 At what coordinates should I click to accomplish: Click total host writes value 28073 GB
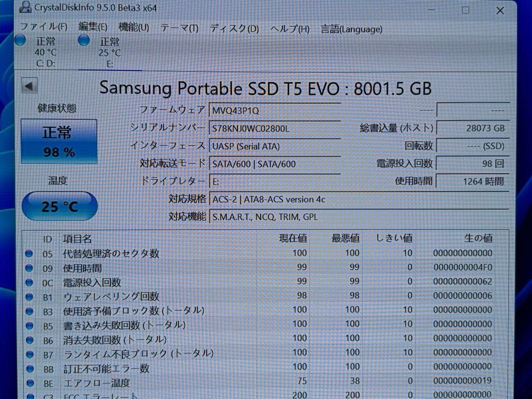473,128
